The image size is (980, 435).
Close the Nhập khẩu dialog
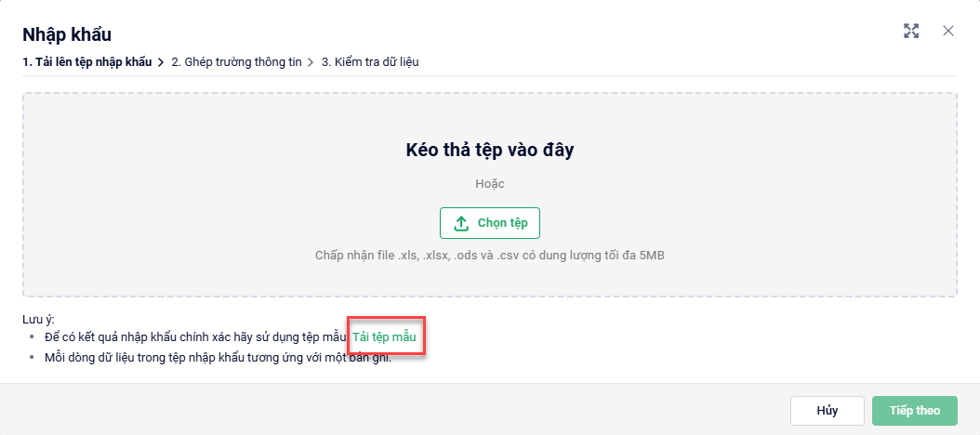tap(948, 31)
